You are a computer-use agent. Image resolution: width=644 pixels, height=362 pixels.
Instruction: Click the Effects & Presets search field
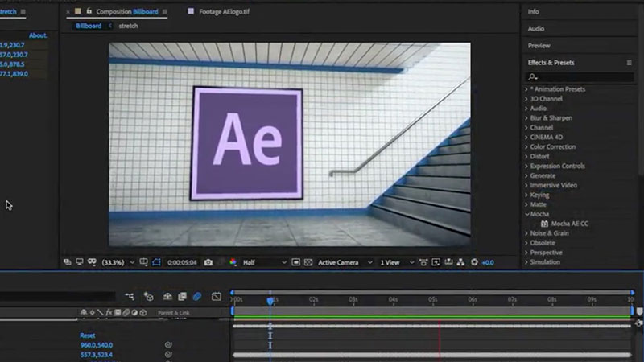[x=580, y=76]
